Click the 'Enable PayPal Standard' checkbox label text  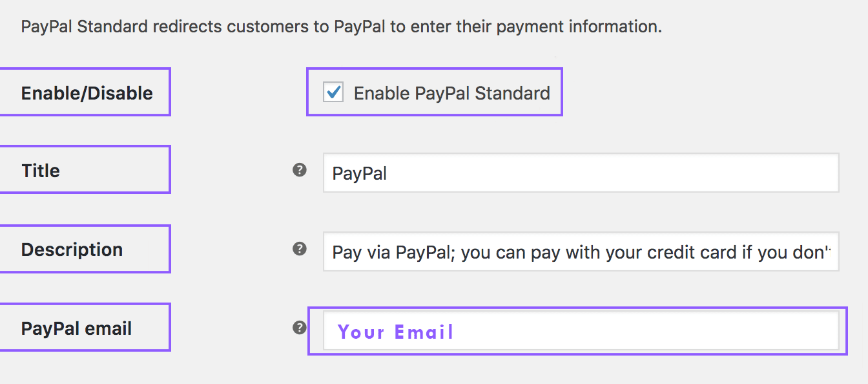[x=452, y=93]
